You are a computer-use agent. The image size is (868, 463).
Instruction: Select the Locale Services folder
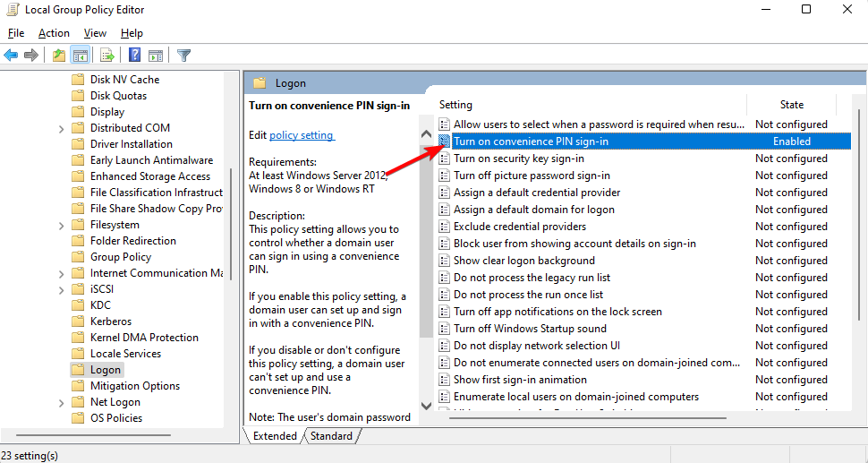pos(125,354)
